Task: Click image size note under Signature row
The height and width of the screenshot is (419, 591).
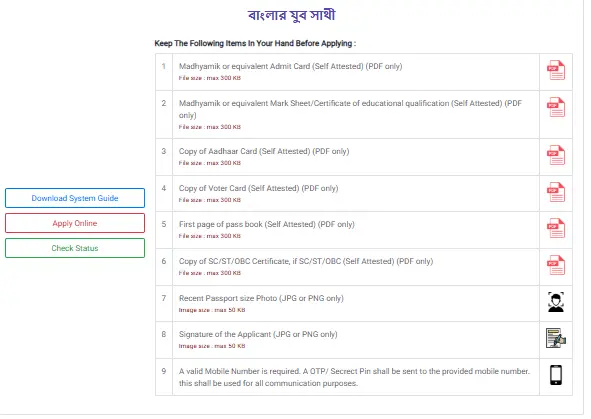Action: click(212, 346)
